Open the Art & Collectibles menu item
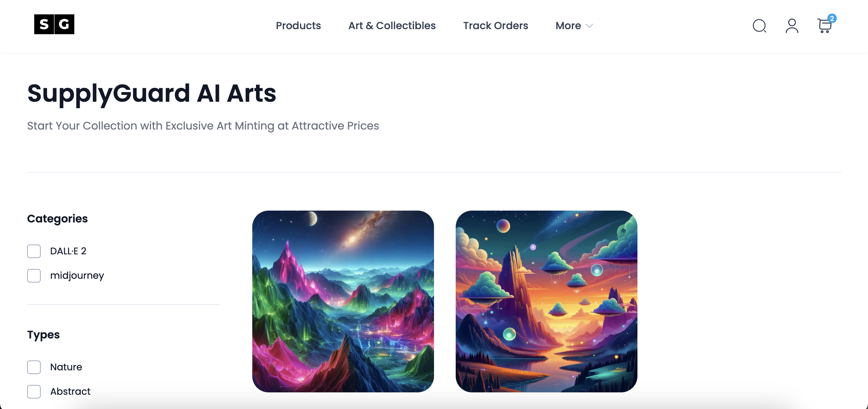This screenshot has height=409, width=868. click(x=392, y=26)
